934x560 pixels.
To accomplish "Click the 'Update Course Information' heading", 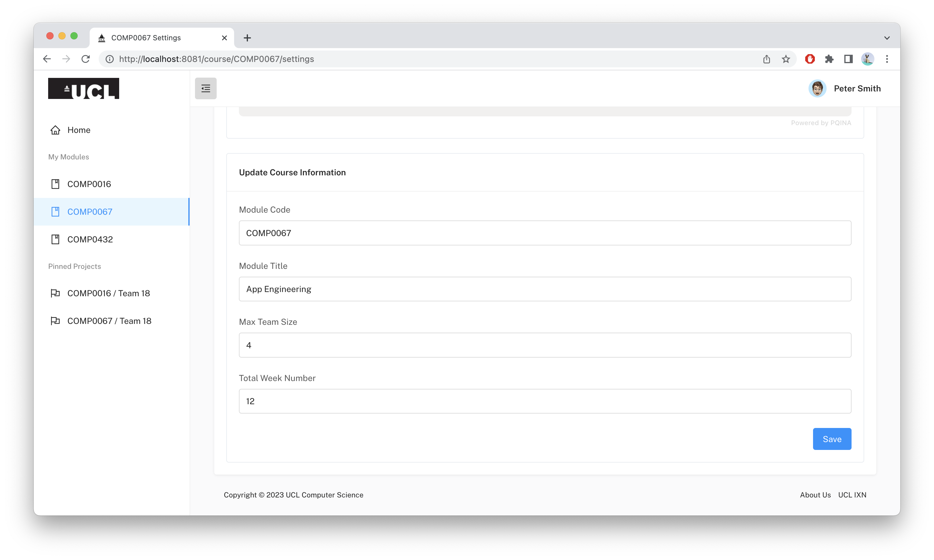I will pyautogui.click(x=292, y=172).
